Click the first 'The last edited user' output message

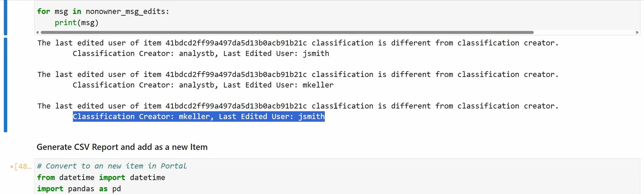pos(298,43)
